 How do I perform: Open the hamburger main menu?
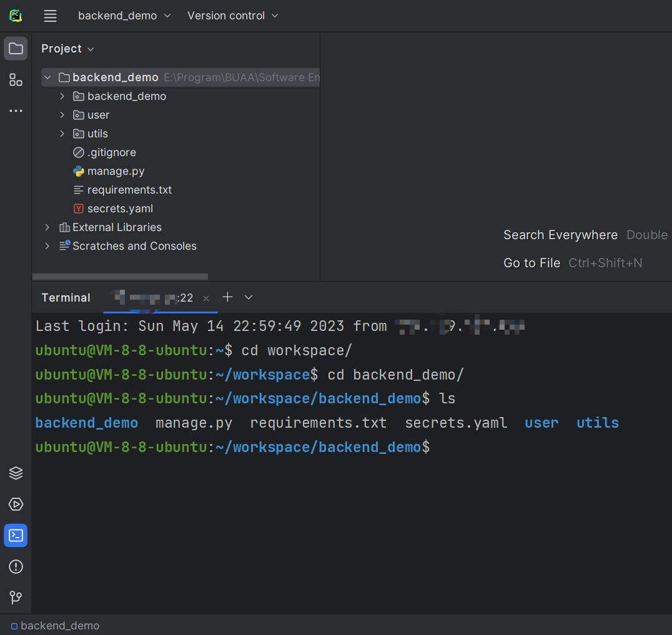[x=50, y=16]
